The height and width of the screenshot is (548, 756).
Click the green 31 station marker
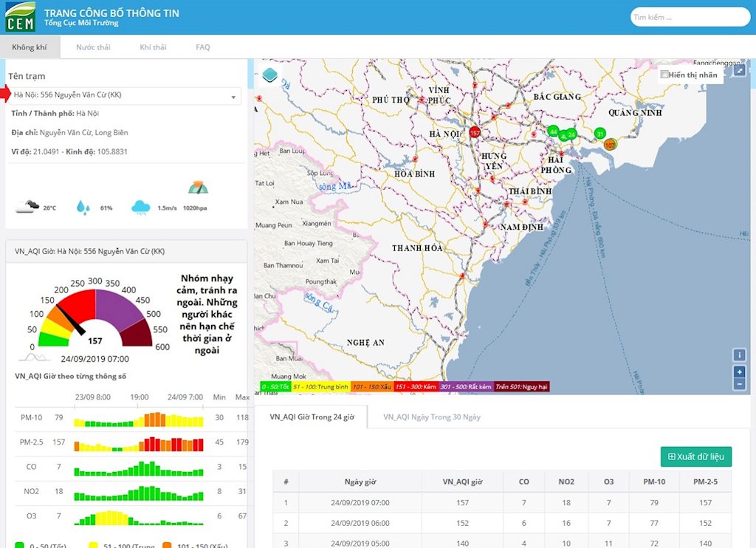pos(600,134)
